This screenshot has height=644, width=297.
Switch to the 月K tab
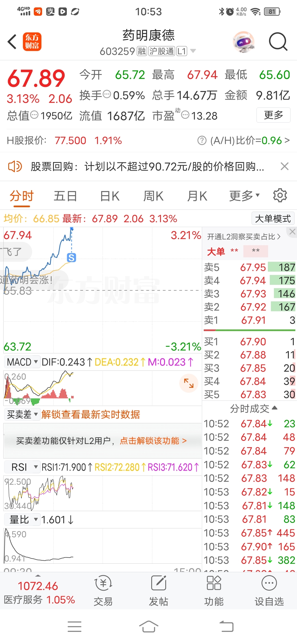197,196
